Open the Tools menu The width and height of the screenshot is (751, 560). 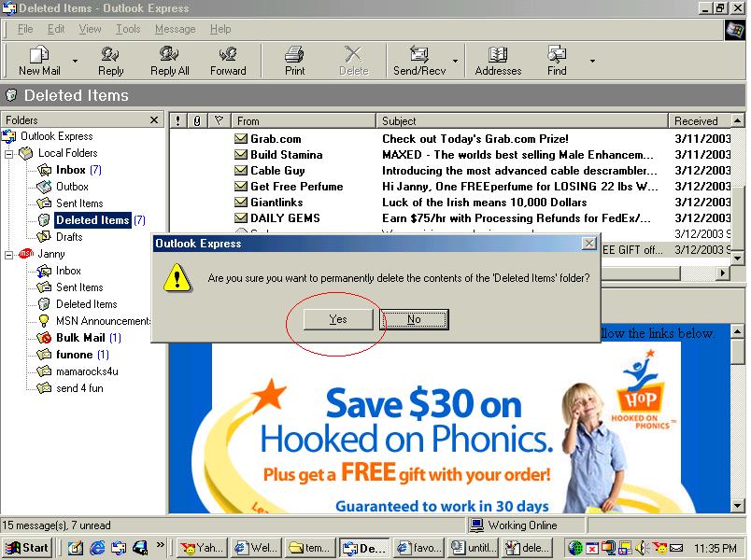click(128, 29)
